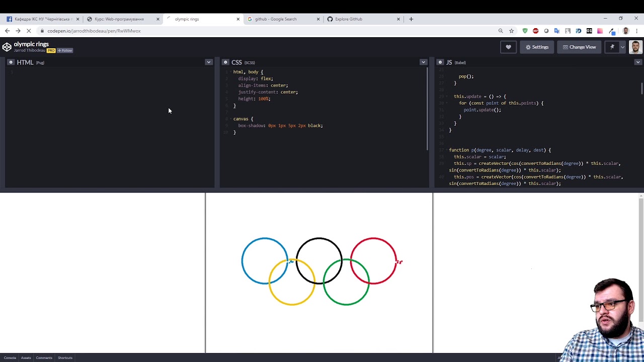Close the Explore GitHub tab
Viewport: 644px width, 362px height.
[x=398, y=19]
